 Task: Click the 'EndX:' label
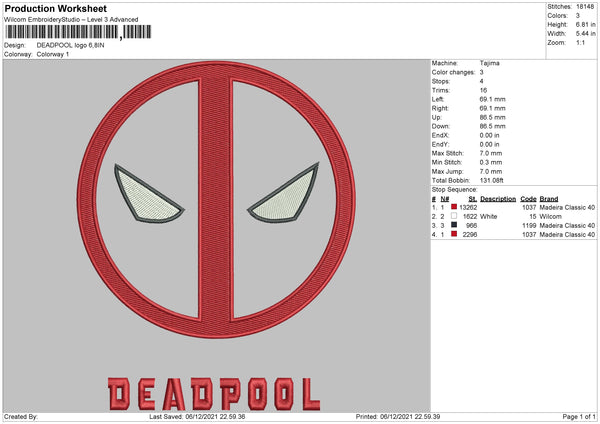[x=440, y=135]
